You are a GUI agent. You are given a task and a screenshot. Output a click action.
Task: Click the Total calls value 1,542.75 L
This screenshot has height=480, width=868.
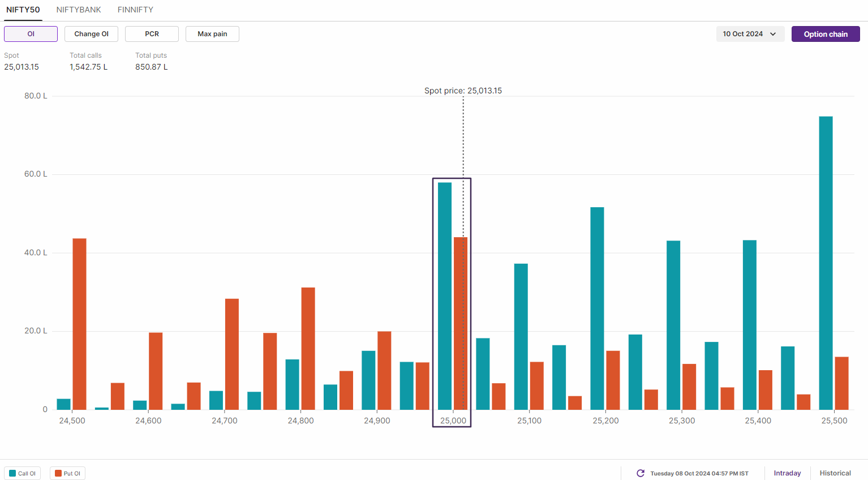pyautogui.click(x=88, y=67)
